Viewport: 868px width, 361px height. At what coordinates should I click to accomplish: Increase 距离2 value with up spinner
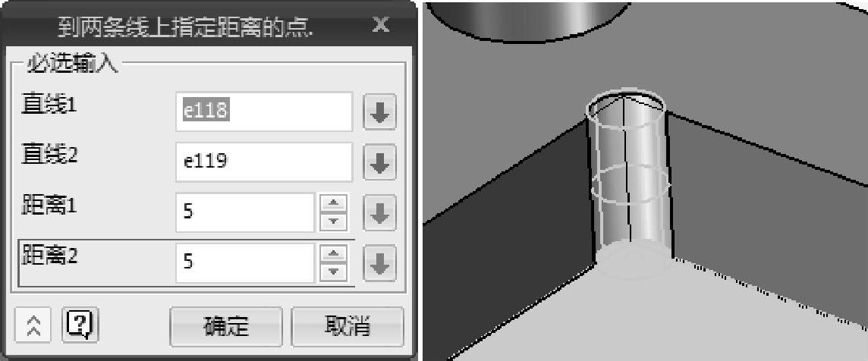(x=333, y=253)
